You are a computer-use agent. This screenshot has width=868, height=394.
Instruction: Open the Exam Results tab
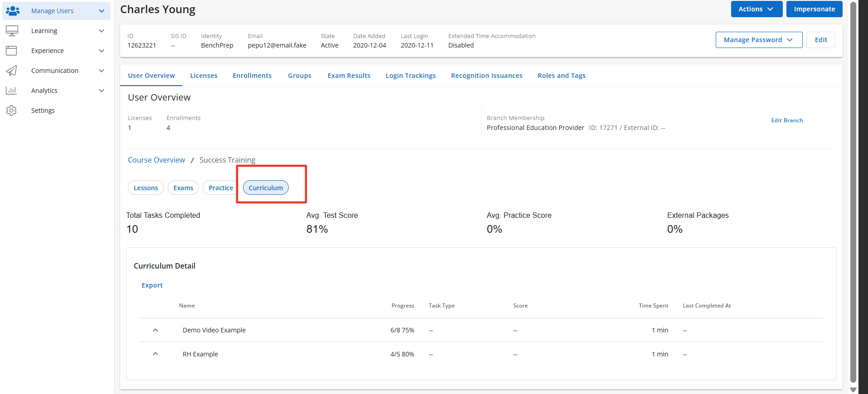349,76
